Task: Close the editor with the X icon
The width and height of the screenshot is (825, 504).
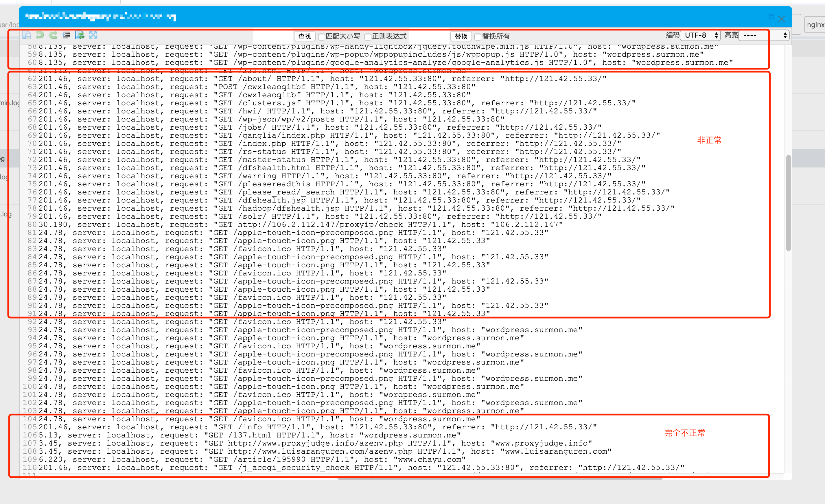Action: [x=782, y=19]
